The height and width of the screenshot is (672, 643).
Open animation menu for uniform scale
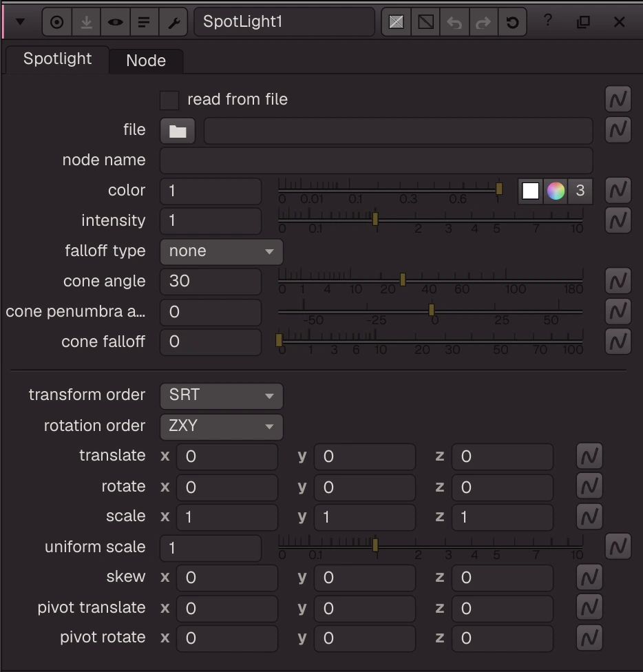click(618, 547)
